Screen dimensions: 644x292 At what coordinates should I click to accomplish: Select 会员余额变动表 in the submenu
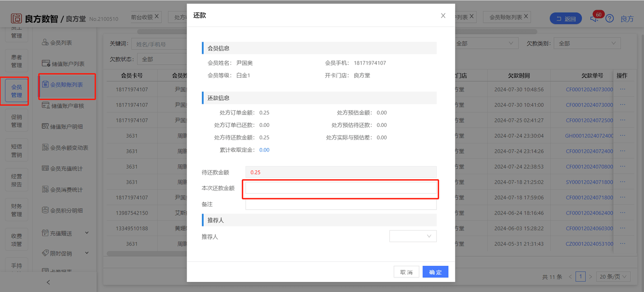69,148
